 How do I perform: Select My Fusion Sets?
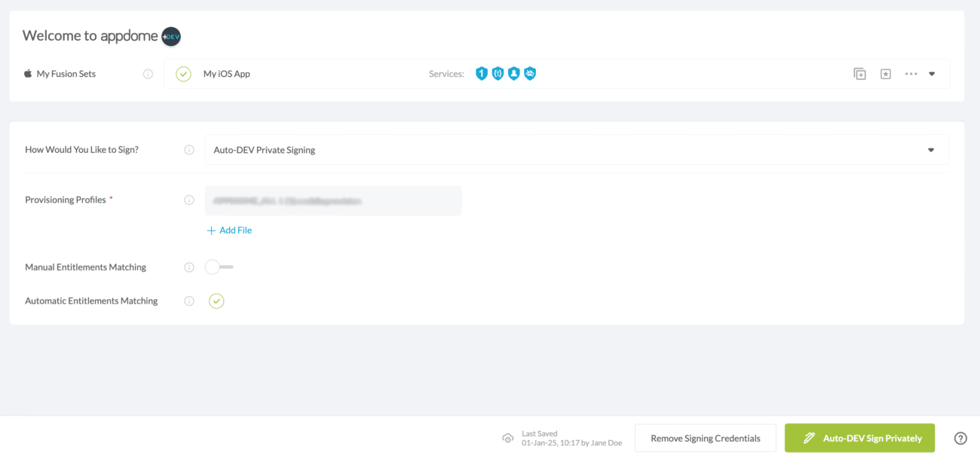tap(67, 73)
